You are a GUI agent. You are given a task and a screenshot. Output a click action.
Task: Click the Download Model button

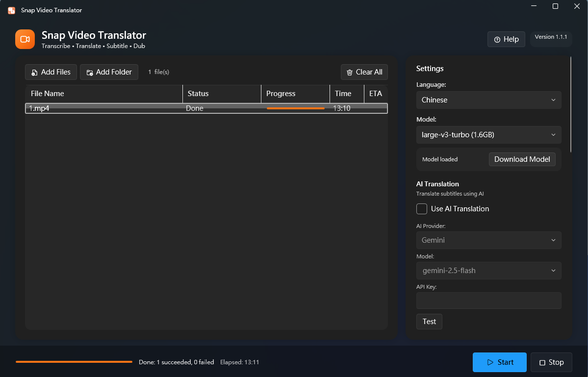522,159
